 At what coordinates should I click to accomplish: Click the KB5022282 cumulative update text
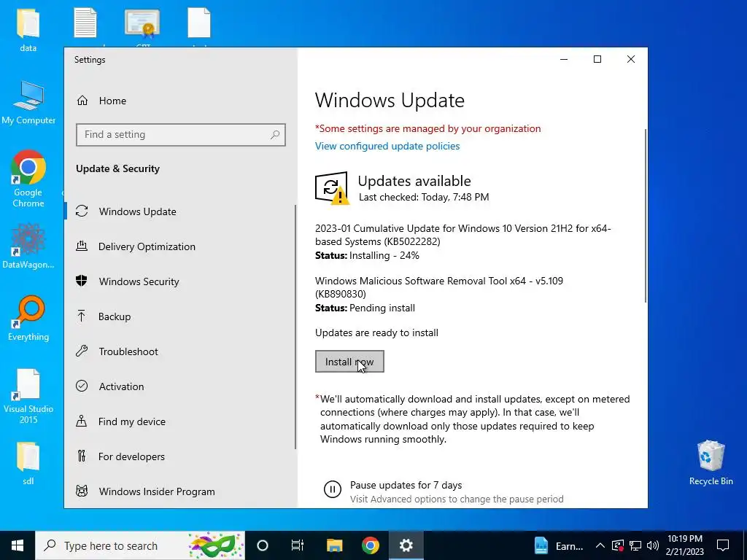tap(462, 235)
